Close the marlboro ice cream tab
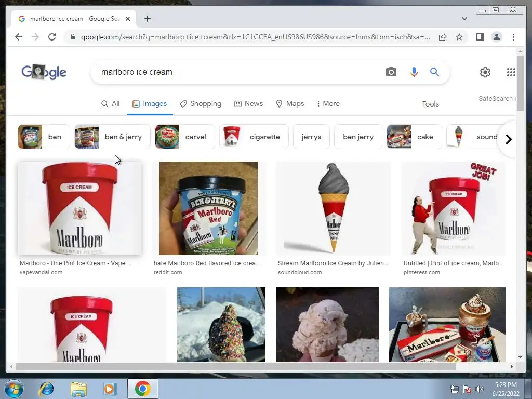The width and height of the screenshot is (532, 399). (128, 19)
